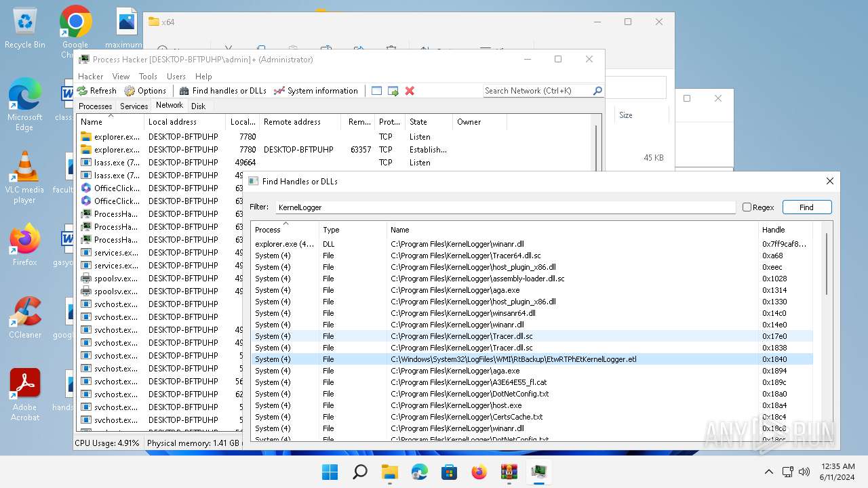Screen dimensions: 868x488
Task: Click the first services.exe row icon
Action: pos(85,253)
